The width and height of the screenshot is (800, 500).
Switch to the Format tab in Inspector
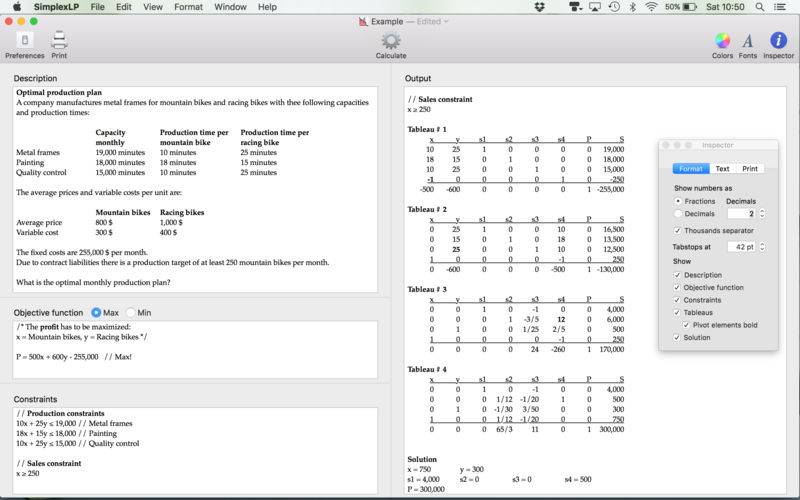point(691,168)
